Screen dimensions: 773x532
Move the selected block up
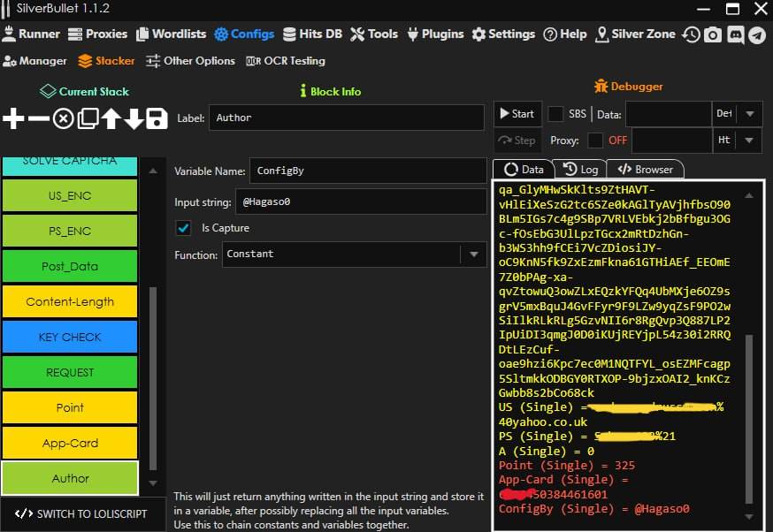tap(111, 118)
